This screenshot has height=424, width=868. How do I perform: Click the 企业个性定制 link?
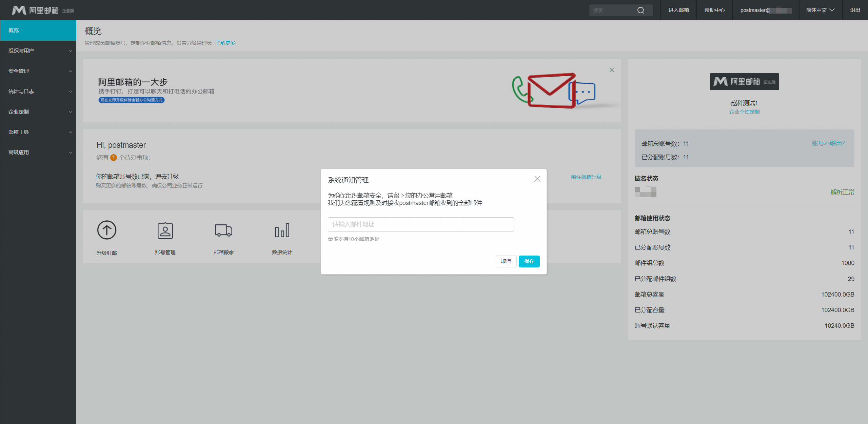coord(744,112)
